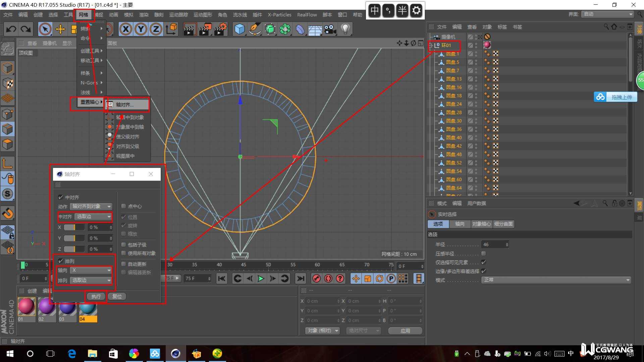Open the 渲染 menu
The width and height of the screenshot is (644, 362).
point(144,15)
